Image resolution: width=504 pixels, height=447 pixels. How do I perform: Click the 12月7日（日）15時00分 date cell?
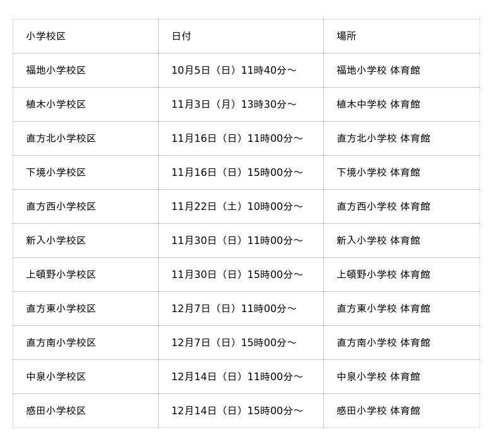coord(234,343)
